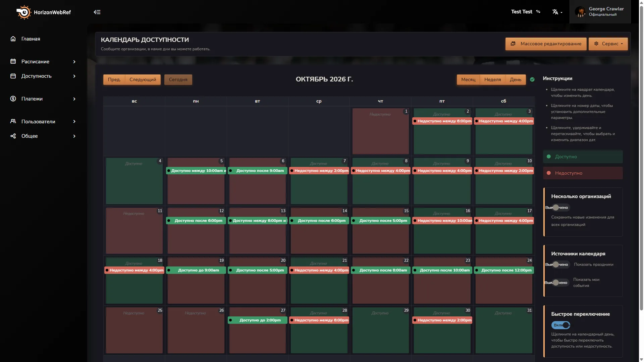Open event Доступно после 9:00am on the 6th

pos(257,171)
